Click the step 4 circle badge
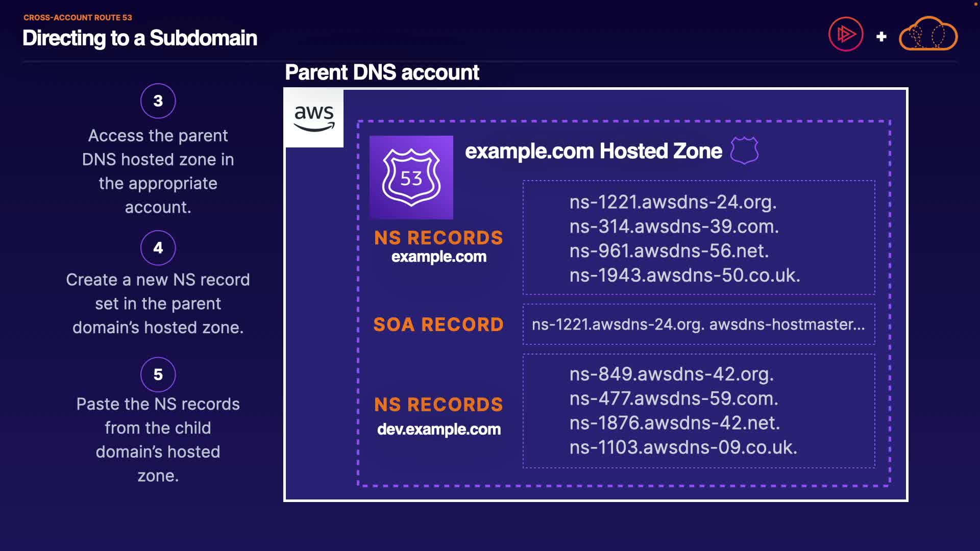 point(158,248)
